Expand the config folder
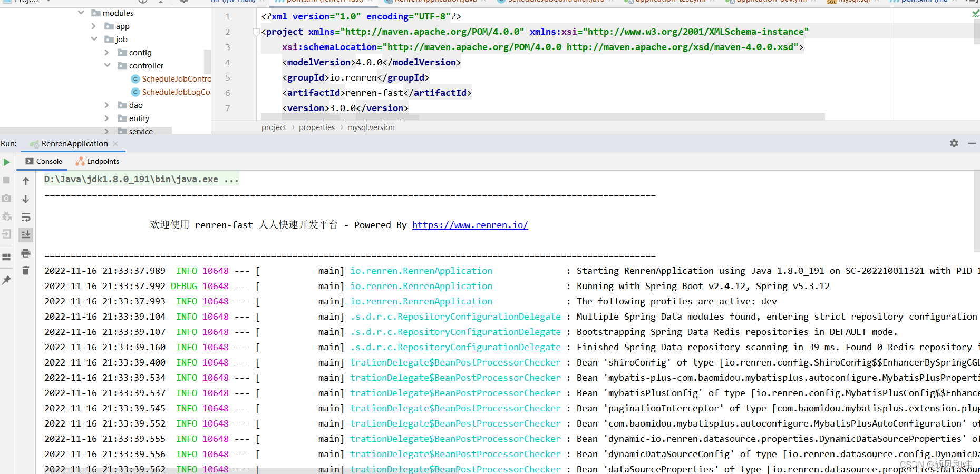980x474 pixels. point(107,52)
